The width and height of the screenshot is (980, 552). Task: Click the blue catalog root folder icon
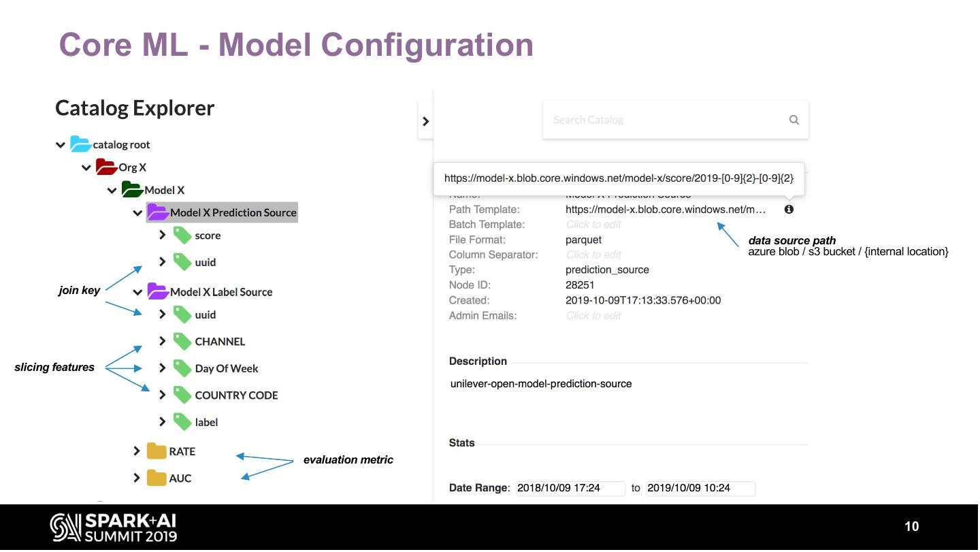coord(80,144)
